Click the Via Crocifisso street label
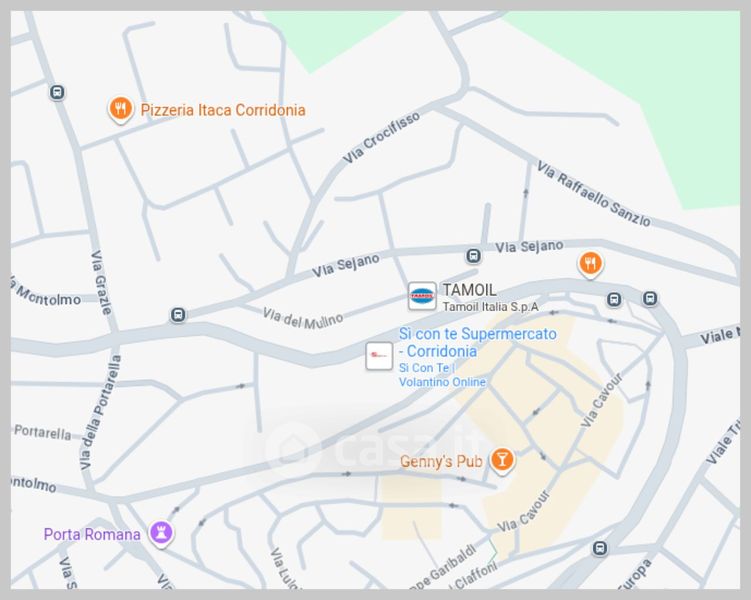This screenshot has height=600, width=751. click(x=381, y=137)
